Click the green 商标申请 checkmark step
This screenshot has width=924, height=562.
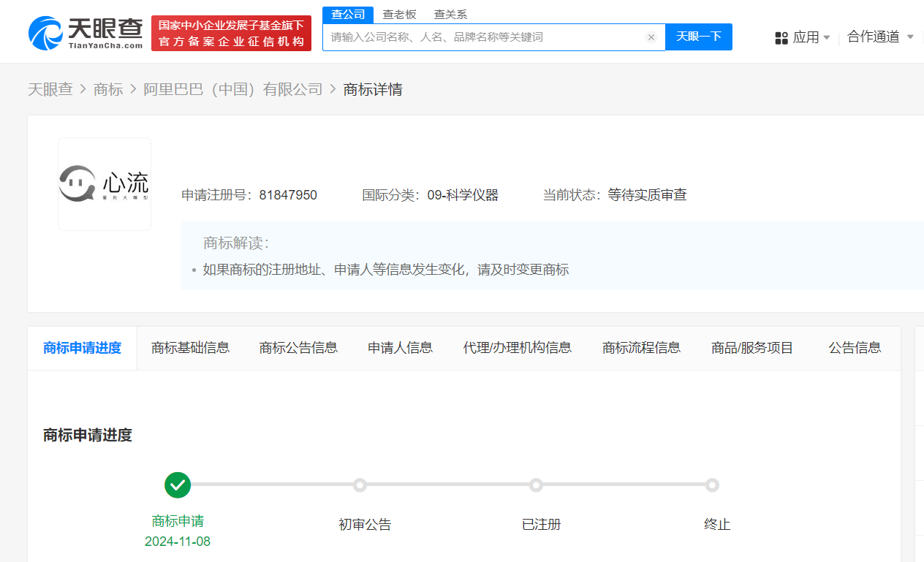pos(178,485)
